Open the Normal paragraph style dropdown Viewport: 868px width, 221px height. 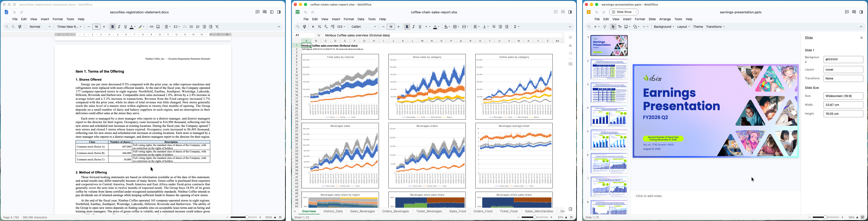[40, 27]
